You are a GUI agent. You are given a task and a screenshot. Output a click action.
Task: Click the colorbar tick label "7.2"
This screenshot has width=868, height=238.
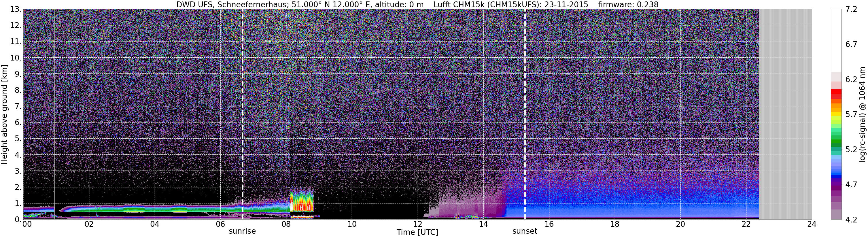coord(852,10)
